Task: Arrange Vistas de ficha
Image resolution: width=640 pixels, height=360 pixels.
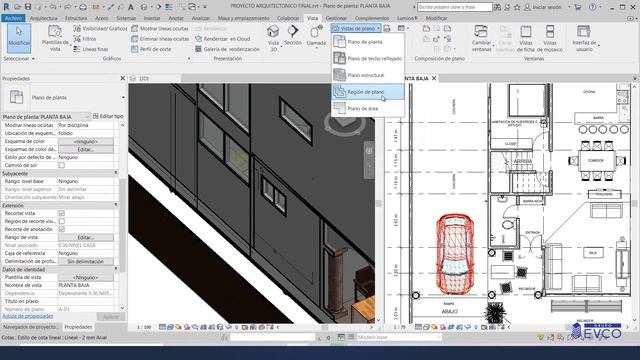Action: pyautogui.click(x=526, y=38)
